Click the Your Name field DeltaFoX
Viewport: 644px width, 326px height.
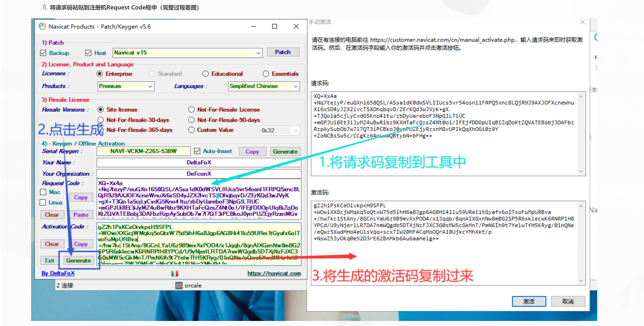click(x=199, y=163)
